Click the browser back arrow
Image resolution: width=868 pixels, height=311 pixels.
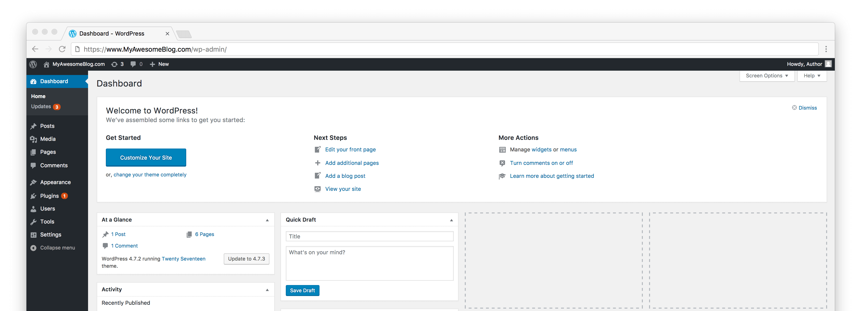[x=35, y=49]
